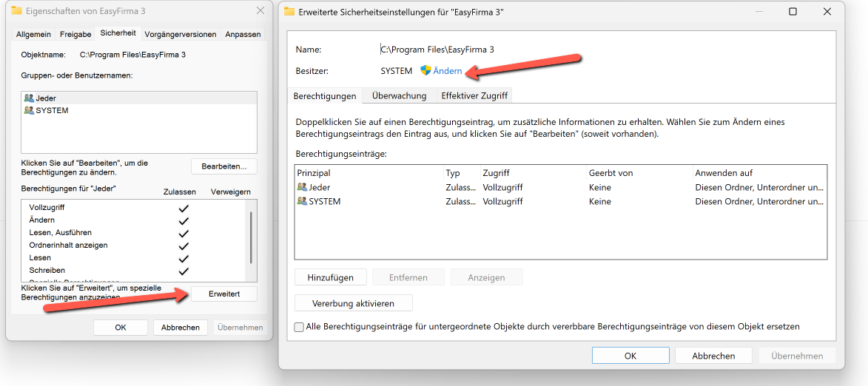Close the Eigenschaften von EasyFirma 3 dialog
Screen dimensions: 868x386
coord(260,10)
